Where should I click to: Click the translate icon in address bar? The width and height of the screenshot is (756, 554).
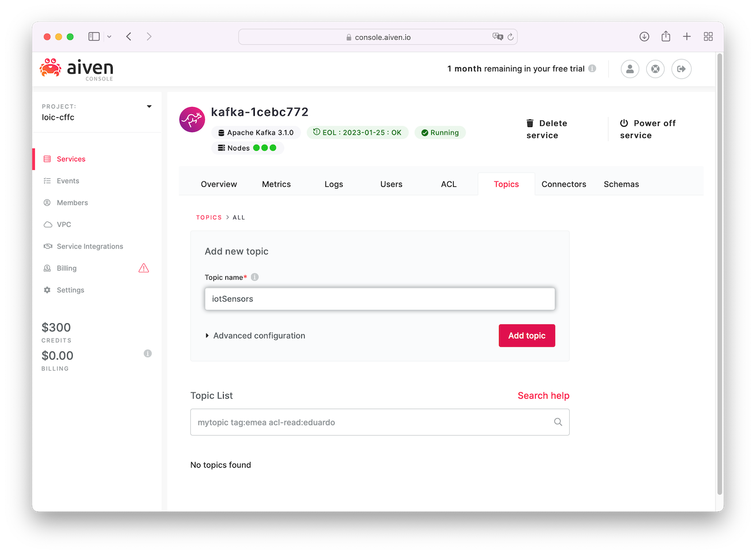point(498,37)
